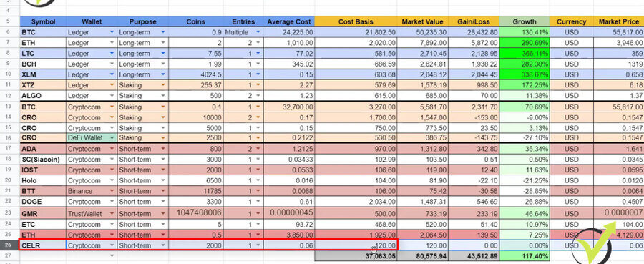Open DeFi Wallet dropdown arrow
Image resolution: width=644 pixels, height=264 pixels.
pos(112,137)
